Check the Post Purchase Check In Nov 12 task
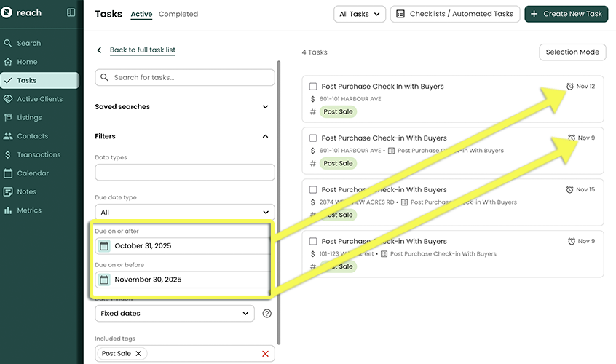Image resolution: width=616 pixels, height=364 pixels. pyautogui.click(x=313, y=87)
